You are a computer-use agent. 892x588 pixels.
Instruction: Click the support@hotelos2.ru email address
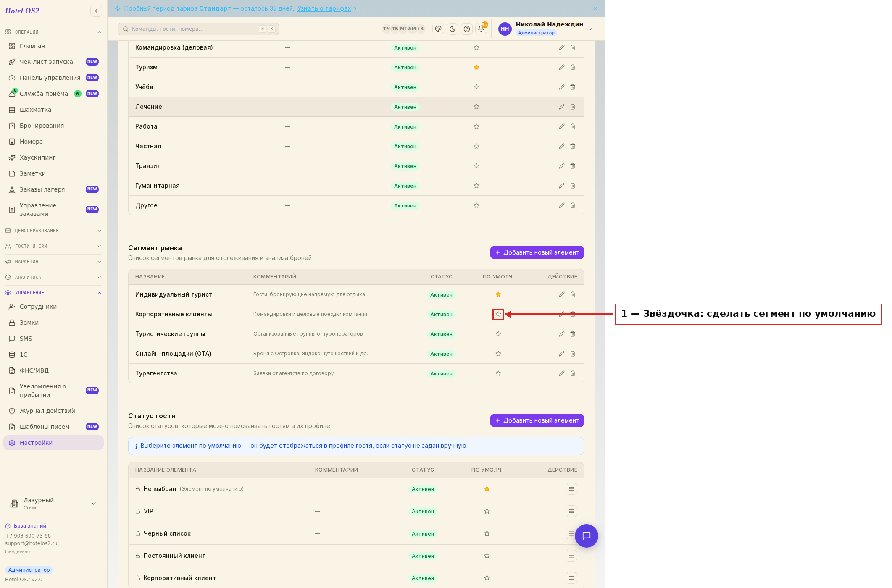(x=31, y=543)
